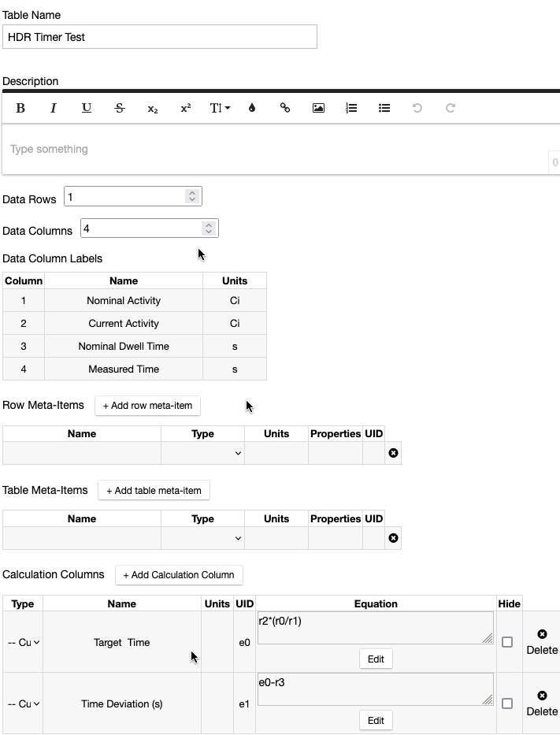Click Add row meta-item button

click(x=147, y=406)
